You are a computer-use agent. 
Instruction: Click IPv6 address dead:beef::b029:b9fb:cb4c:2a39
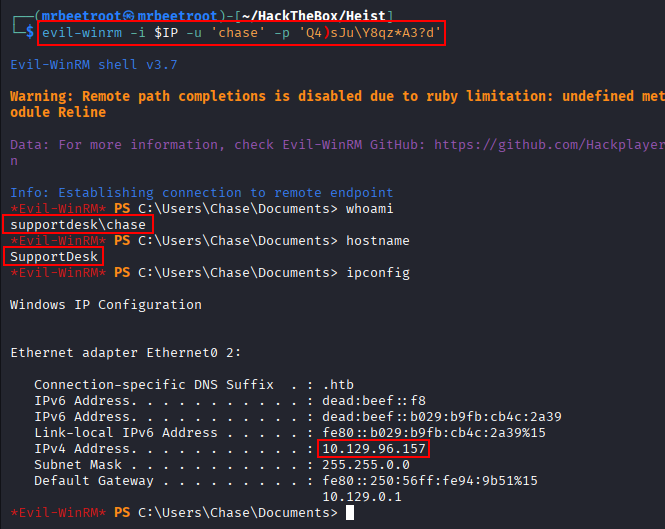[x=442, y=417]
